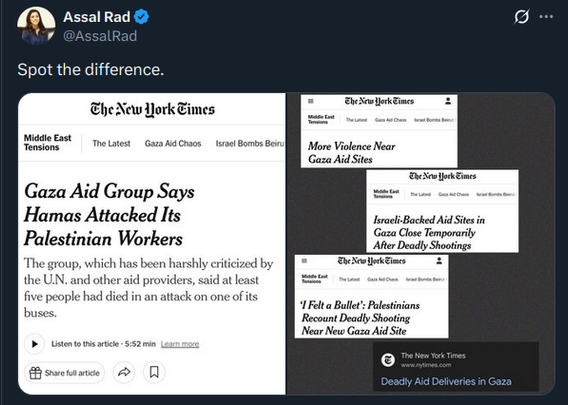Click the Share full article button
Image resolution: width=568 pixels, height=405 pixels.
tap(64, 372)
